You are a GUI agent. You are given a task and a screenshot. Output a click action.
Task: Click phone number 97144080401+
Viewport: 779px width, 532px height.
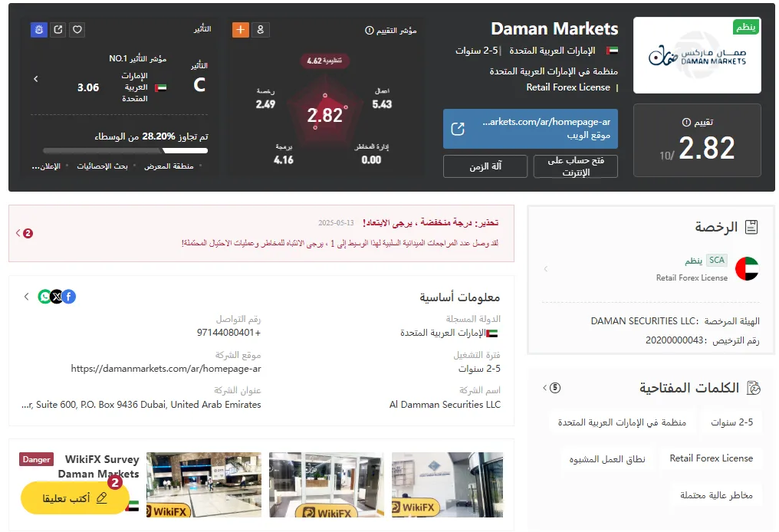click(228, 333)
